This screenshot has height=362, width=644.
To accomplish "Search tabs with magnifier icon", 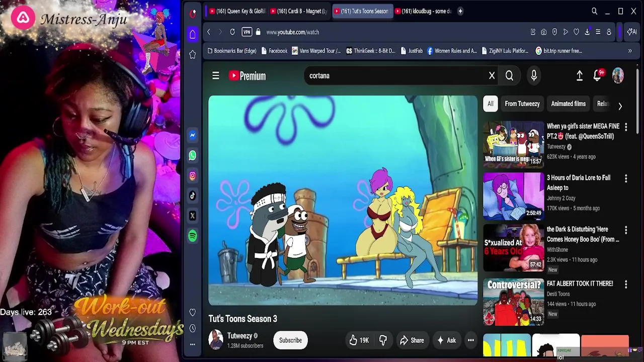I will [594, 11].
